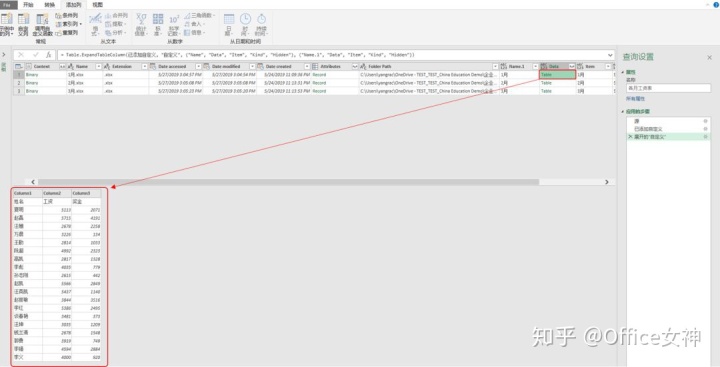Viewport: 720px width, 367px height.
Task: Open the File tab
Action: [8, 5]
